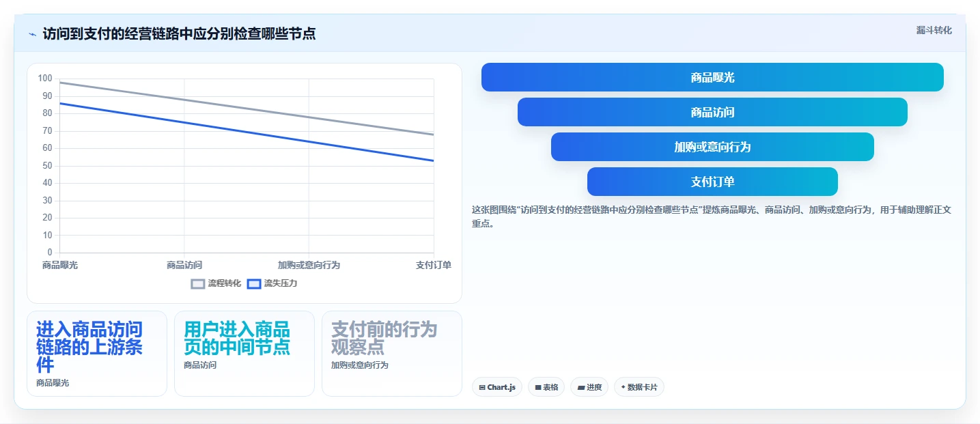Click the lightning icon beside the title
Viewport: 980px width, 424px height.
point(32,33)
